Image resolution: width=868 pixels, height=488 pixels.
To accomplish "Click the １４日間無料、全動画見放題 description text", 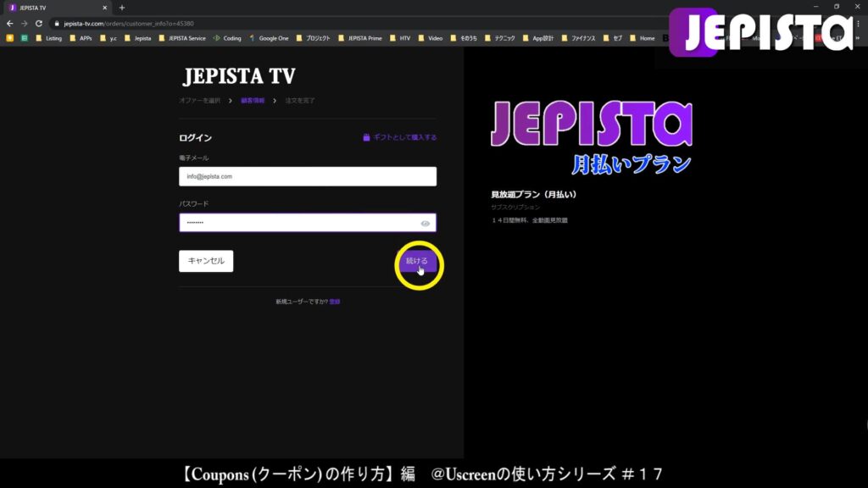I will [x=529, y=220].
